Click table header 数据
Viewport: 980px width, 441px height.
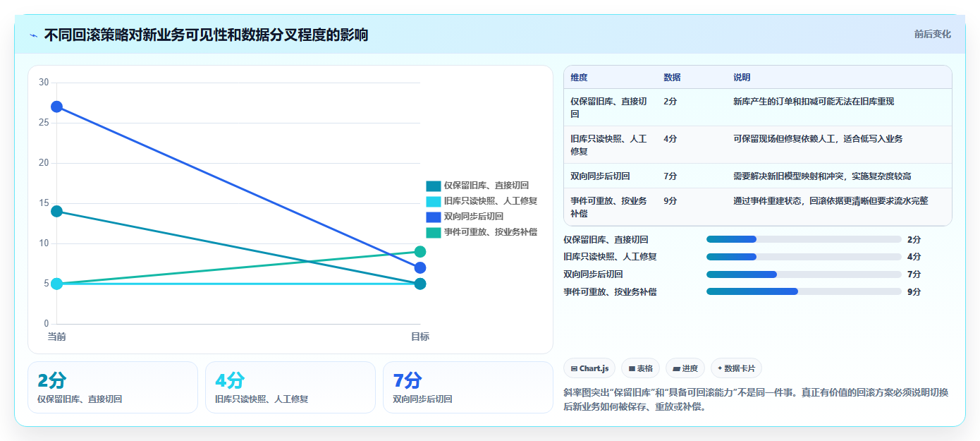click(x=672, y=78)
